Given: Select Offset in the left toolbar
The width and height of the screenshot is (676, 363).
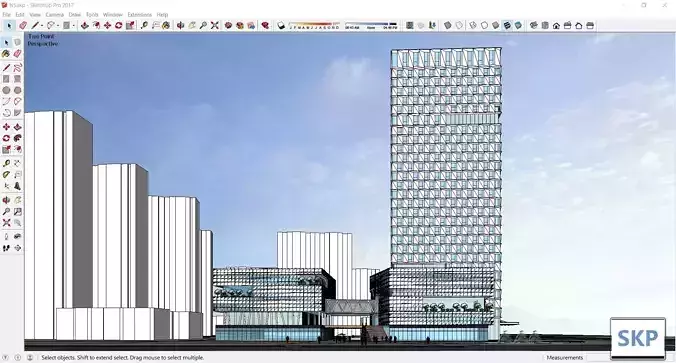Looking at the screenshot, I should click(17, 149).
